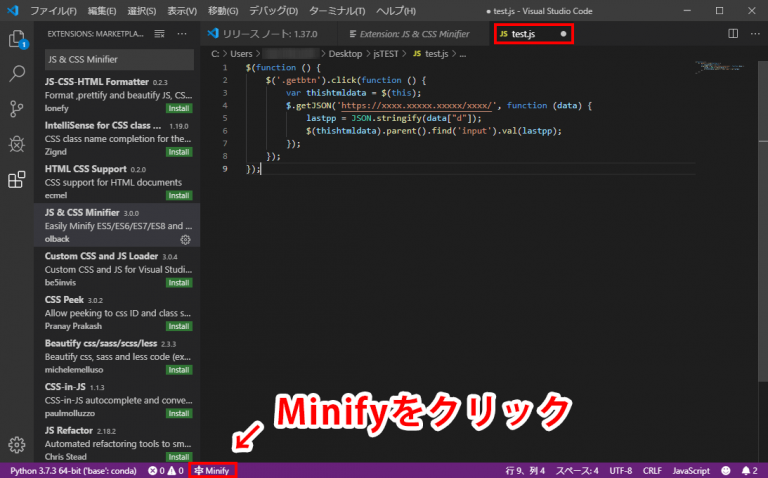Click the notifications bell in status bar
The height and width of the screenshot is (478, 768).
747,470
